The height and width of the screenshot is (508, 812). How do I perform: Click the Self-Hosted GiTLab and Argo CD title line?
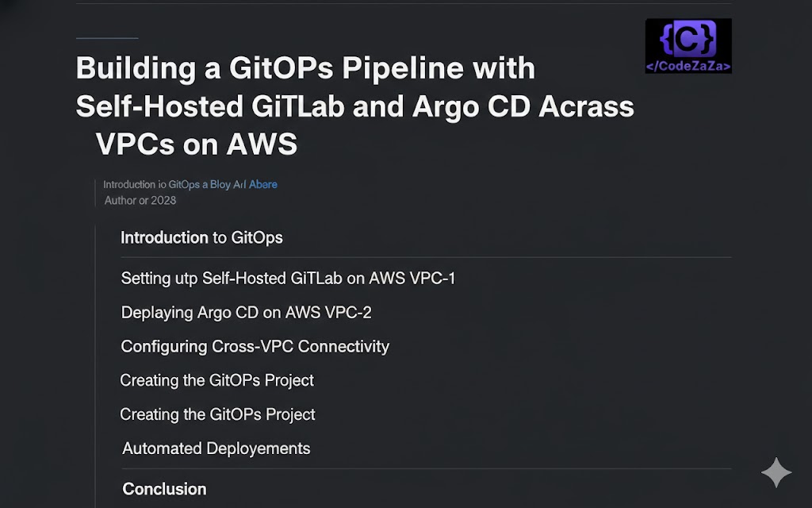coord(354,106)
